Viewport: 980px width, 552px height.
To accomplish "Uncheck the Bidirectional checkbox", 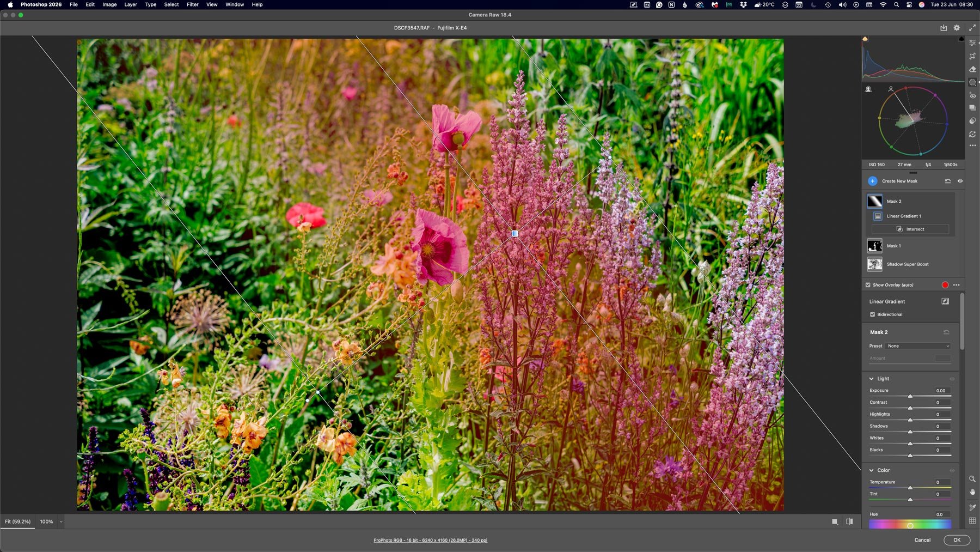I will click(872, 314).
